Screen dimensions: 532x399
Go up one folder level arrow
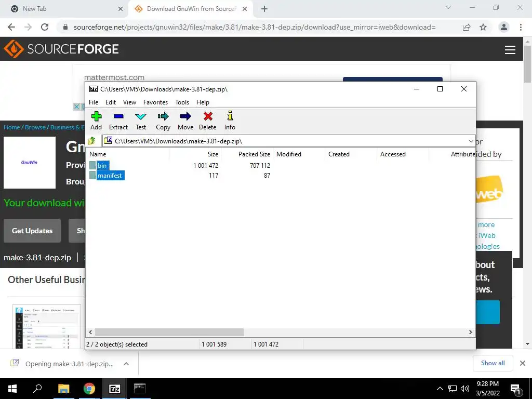92,141
